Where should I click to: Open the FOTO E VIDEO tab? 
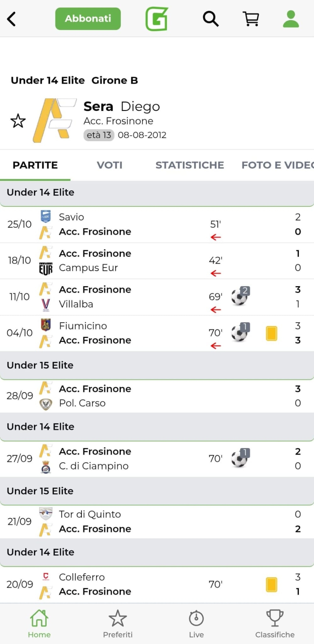tap(277, 165)
